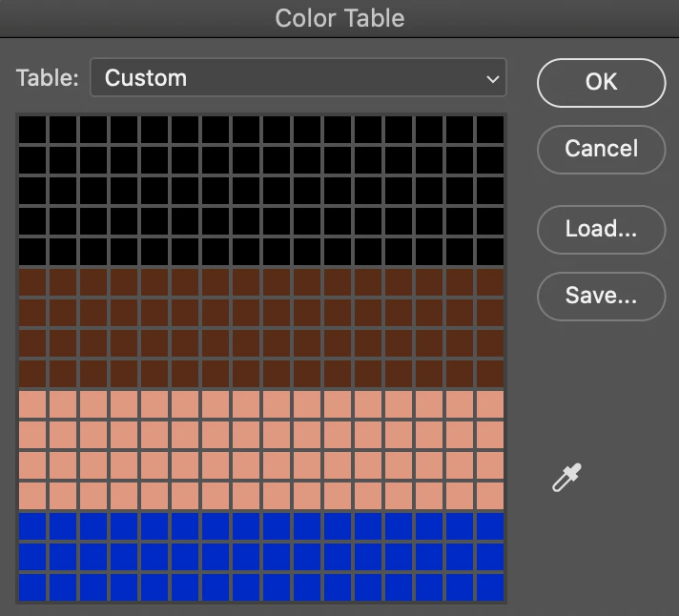679x616 pixels.
Task: Click the Color Table dialog title bar
Action: click(339, 18)
